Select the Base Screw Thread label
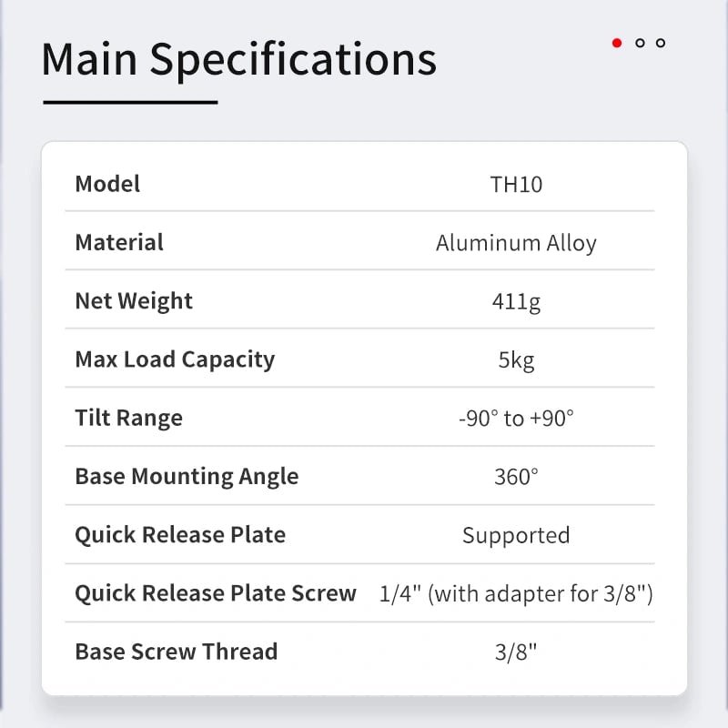The width and height of the screenshot is (728, 728). (176, 652)
